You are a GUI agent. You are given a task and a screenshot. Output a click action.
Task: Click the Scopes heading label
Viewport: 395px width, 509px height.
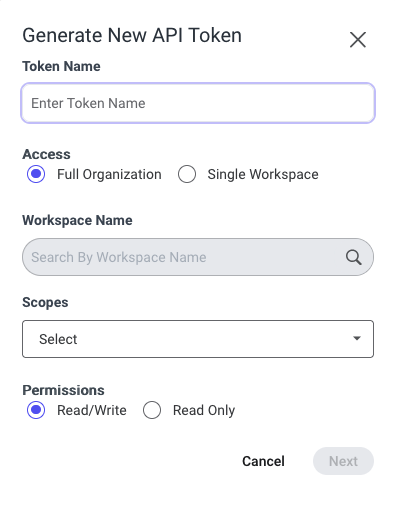(45, 303)
